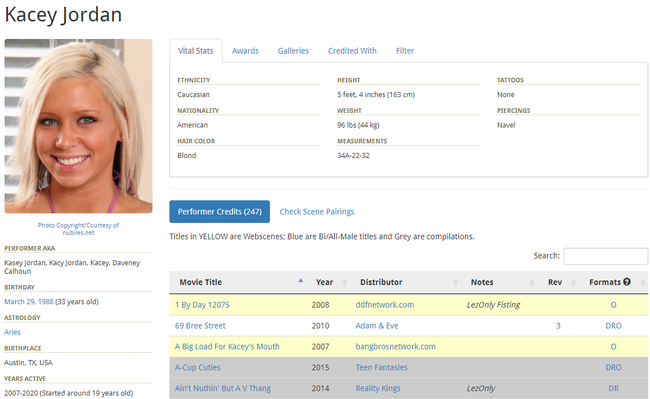The height and width of the screenshot is (399, 650).
Task: Open the title '1 By Day 12075'
Action: 202,305
